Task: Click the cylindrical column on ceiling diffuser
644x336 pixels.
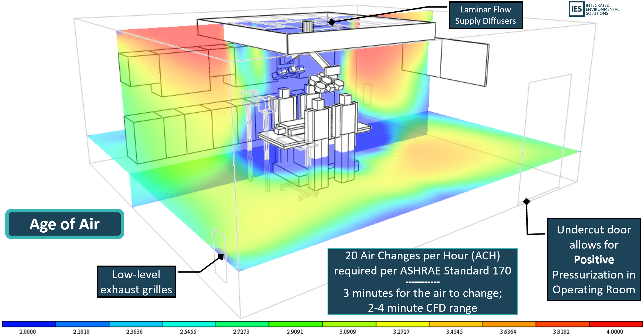Action: (x=307, y=26)
